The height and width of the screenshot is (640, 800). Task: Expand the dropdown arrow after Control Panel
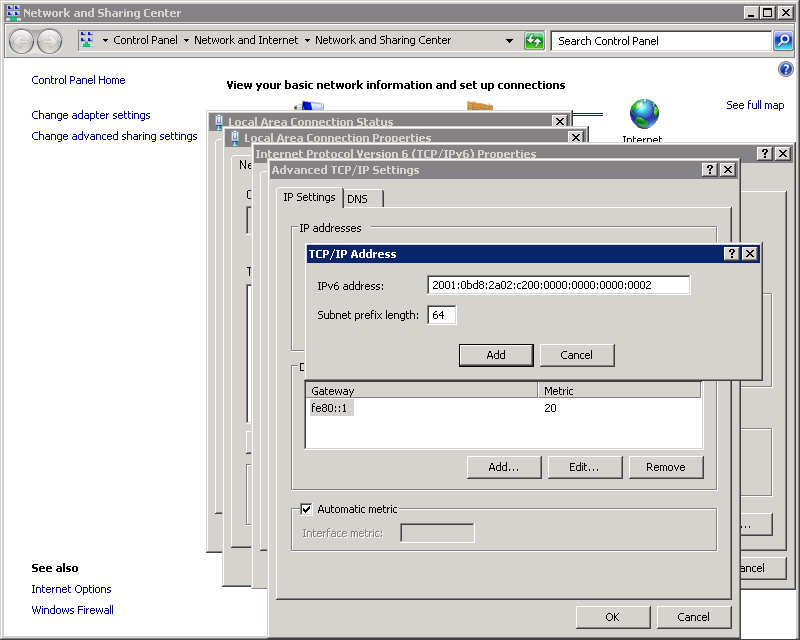pyautogui.click(x=186, y=41)
